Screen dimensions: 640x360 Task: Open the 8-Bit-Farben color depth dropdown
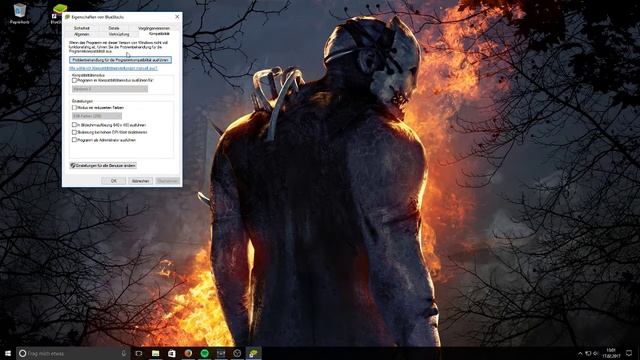point(97,116)
